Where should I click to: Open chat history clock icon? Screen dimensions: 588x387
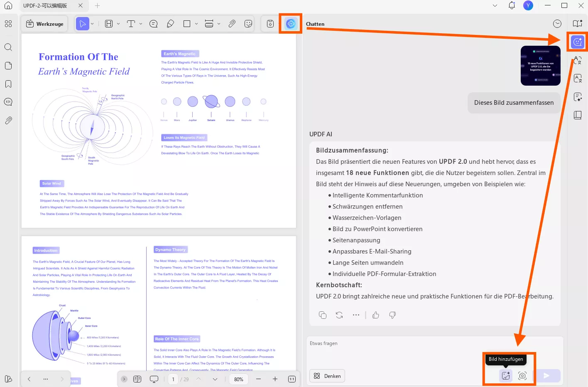(557, 24)
